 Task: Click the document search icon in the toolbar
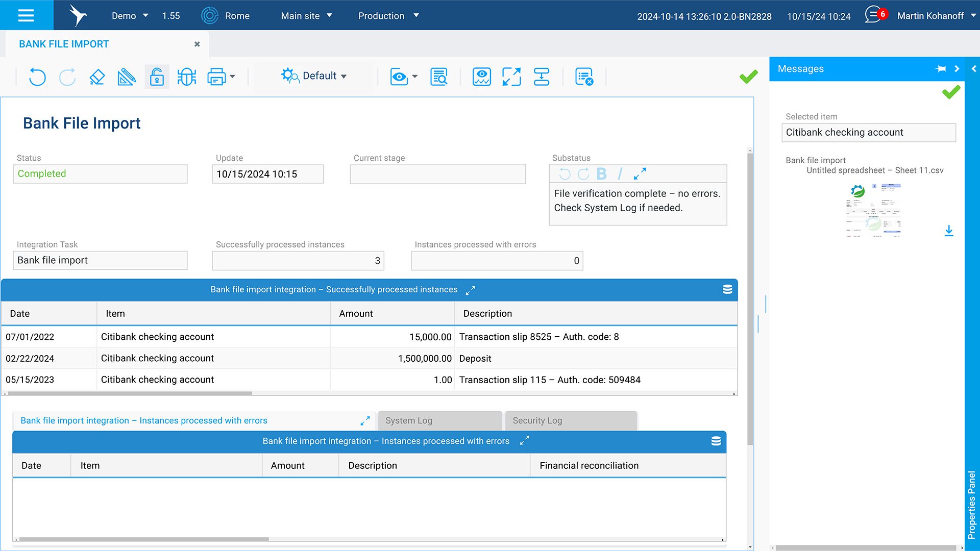coord(439,77)
